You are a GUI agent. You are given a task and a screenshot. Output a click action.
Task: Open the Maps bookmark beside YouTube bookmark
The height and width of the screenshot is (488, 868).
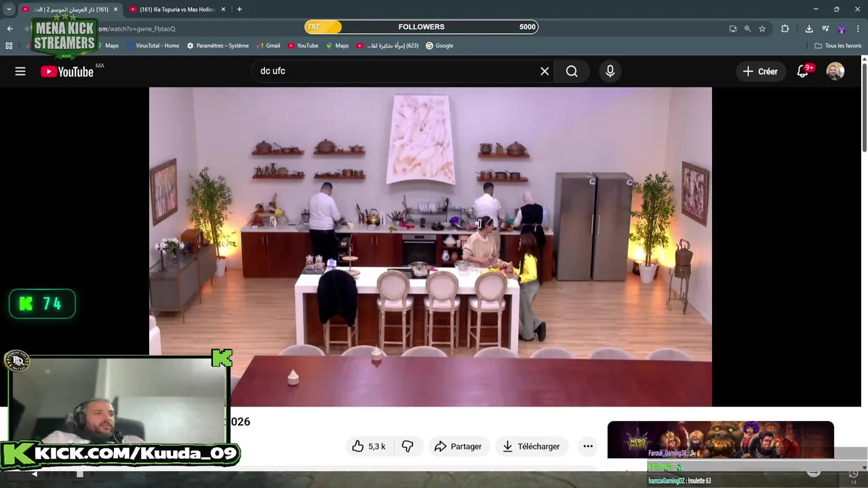coord(337,45)
